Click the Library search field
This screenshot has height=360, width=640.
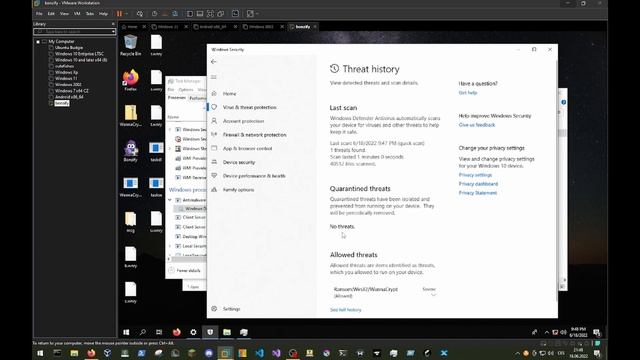point(74,31)
